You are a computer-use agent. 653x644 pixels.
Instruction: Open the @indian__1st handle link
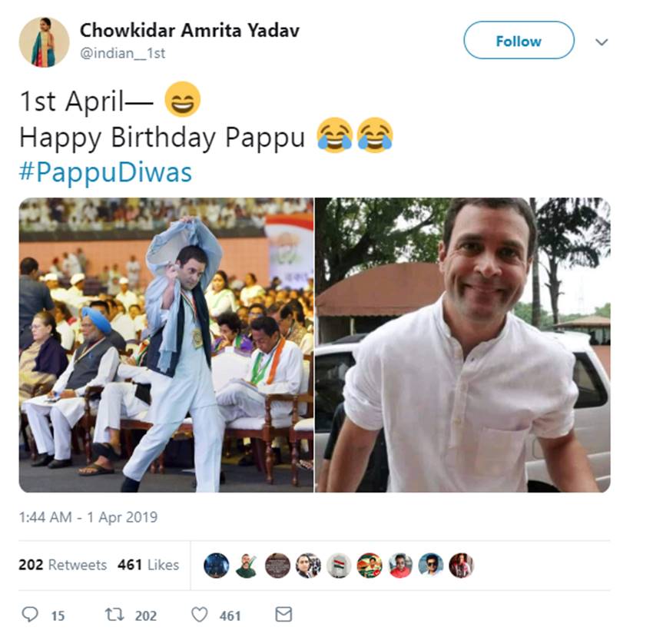coord(123,53)
